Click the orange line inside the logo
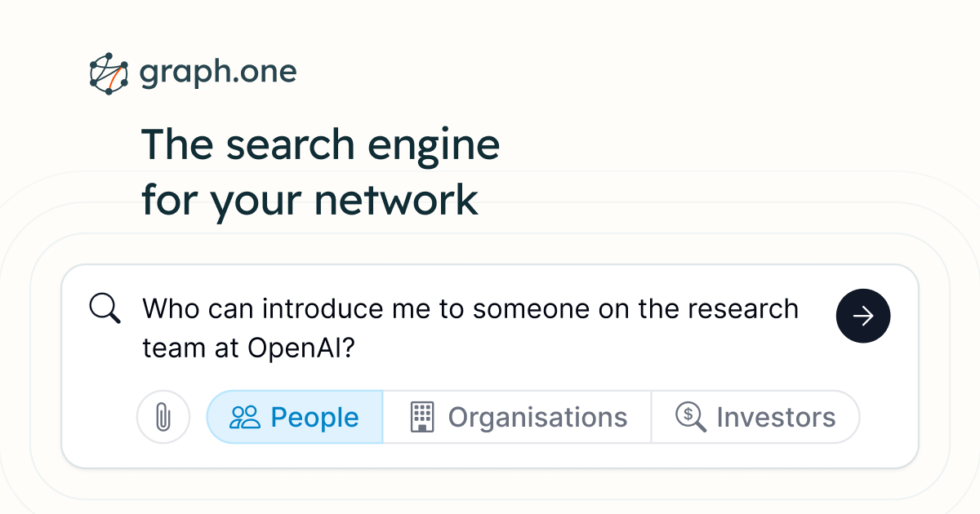This screenshot has width=980, height=514. click(116, 78)
